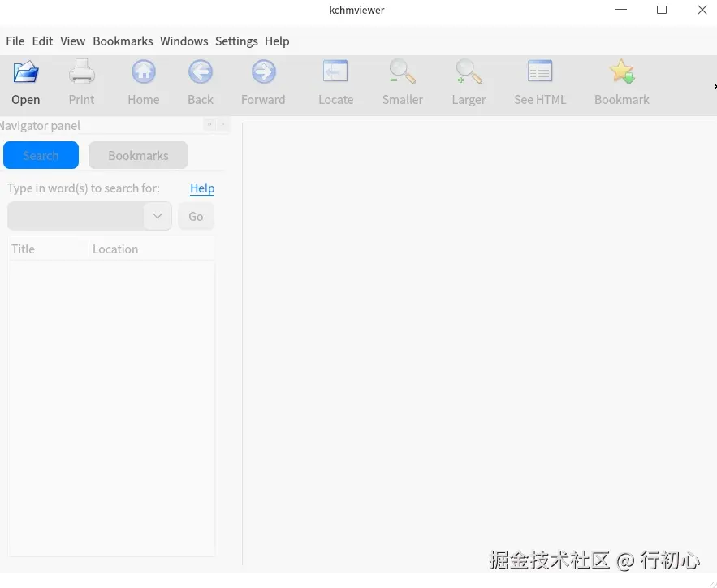Viewport: 717px width, 588px height.
Task: Open the Help menu
Action: [277, 41]
